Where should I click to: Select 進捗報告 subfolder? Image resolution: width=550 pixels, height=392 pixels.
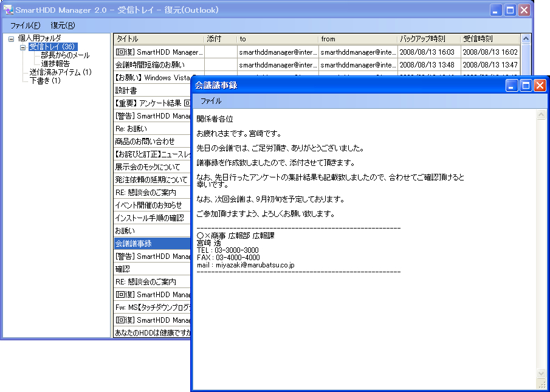pyautogui.click(x=55, y=63)
